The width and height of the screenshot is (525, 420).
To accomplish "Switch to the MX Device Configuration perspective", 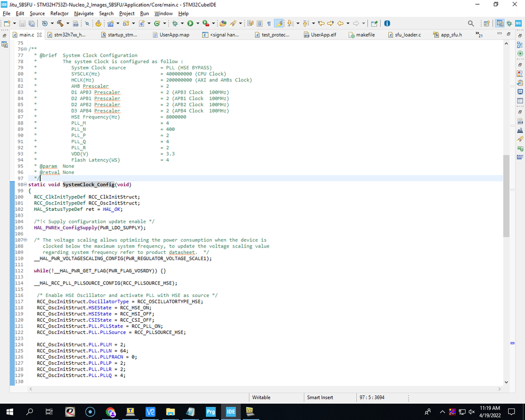I will point(518,24).
